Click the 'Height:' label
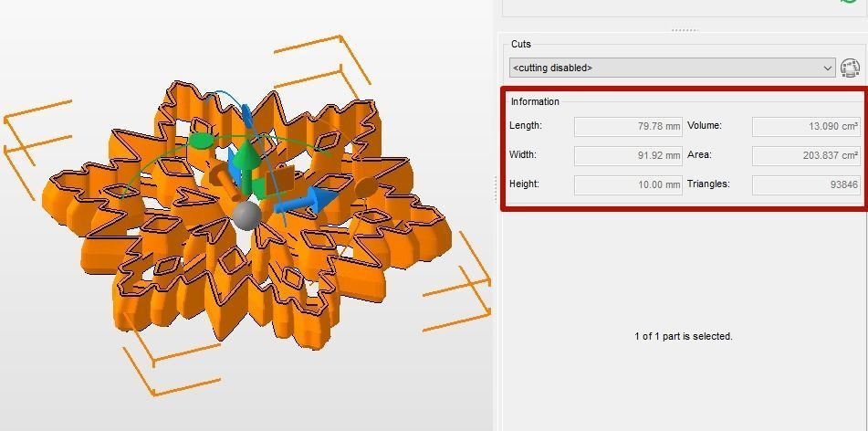Viewport: 868px width, 431px height. [525, 184]
